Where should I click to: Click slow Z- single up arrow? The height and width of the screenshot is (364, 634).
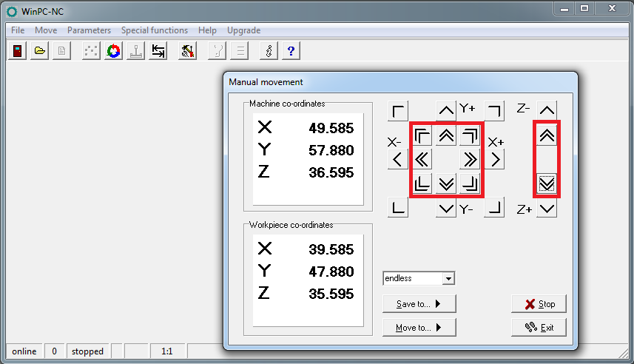coord(547,110)
